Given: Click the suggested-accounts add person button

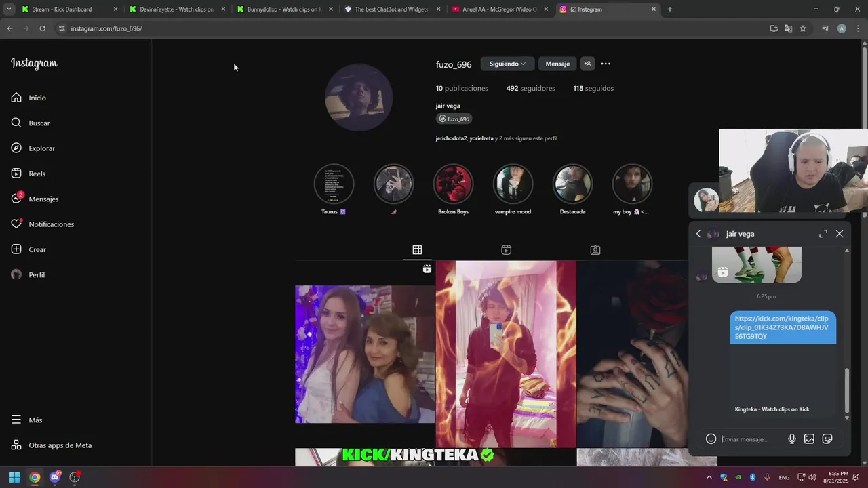Looking at the screenshot, I should 588,64.
